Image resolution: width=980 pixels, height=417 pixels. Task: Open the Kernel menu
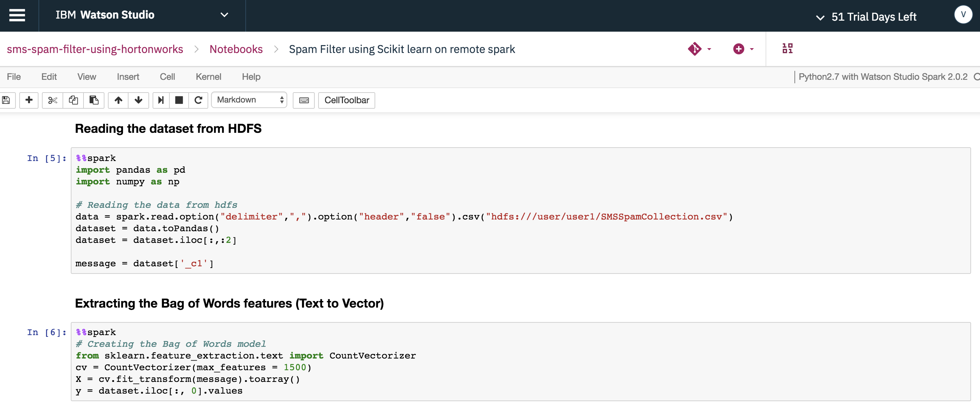click(x=208, y=77)
